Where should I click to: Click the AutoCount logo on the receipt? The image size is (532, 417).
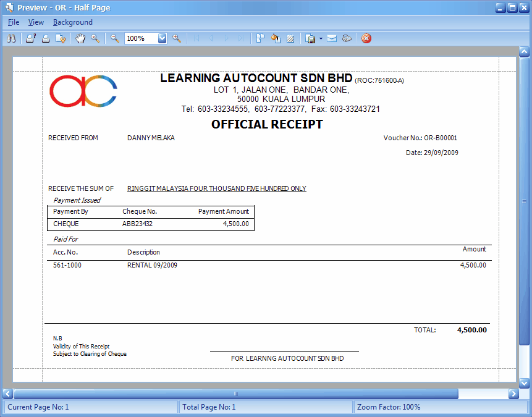coord(83,91)
